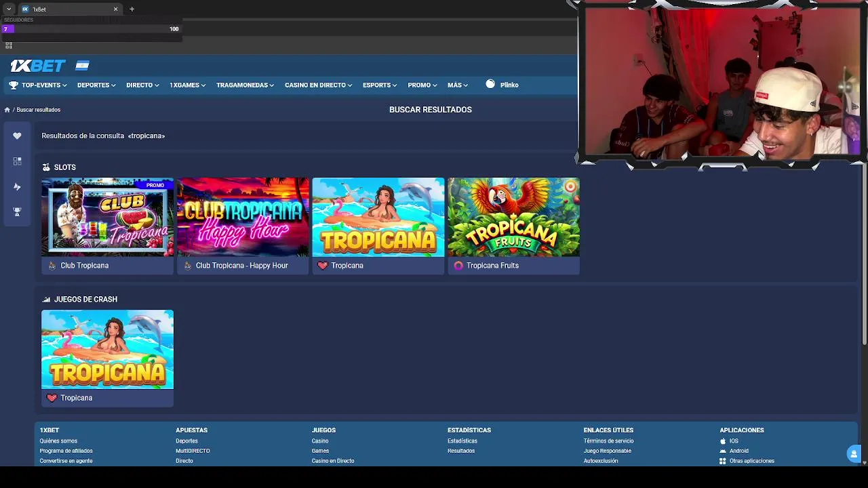Click the arrow icon in left sidebar
This screenshot has width=868, height=488.
tap(17, 186)
